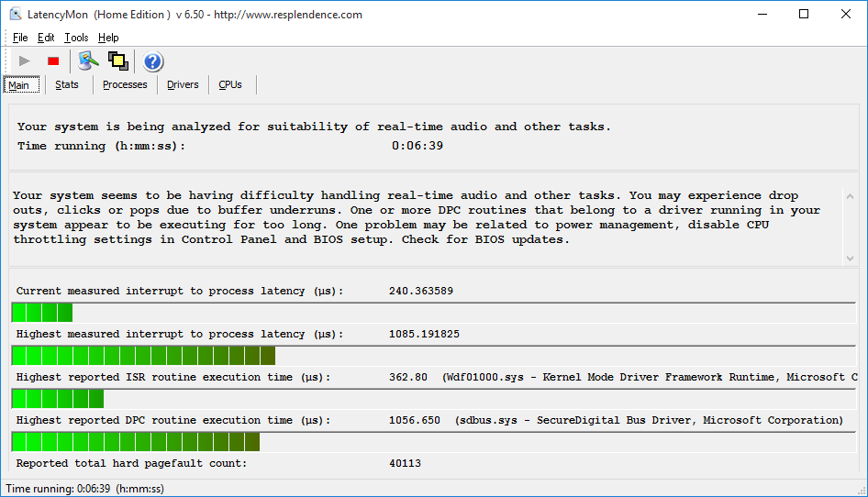
Task: Open the options icon in the toolbar
Action: click(88, 61)
